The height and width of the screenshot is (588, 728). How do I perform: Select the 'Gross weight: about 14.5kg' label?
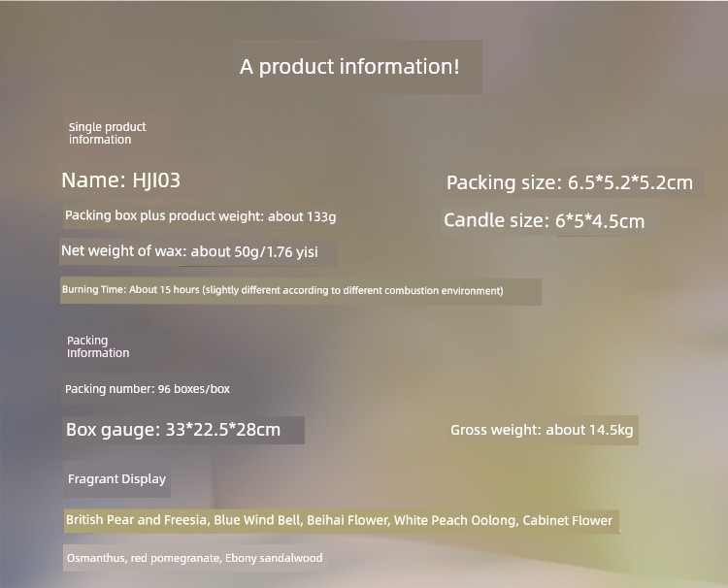(x=542, y=430)
